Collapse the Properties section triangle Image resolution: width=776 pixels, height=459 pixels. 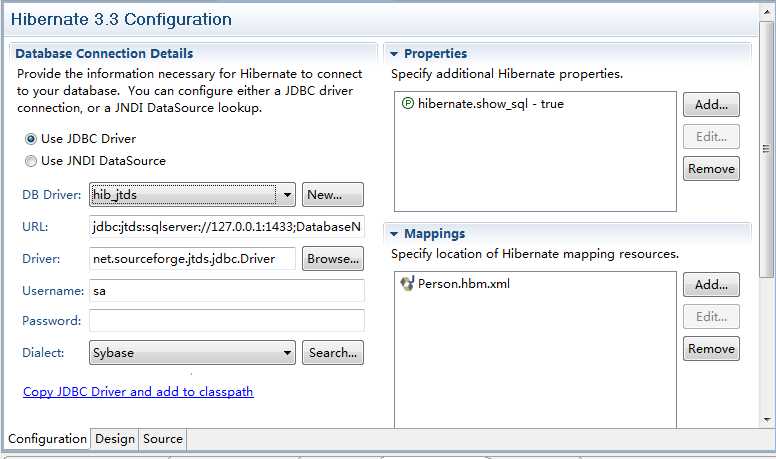[x=394, y=54]
